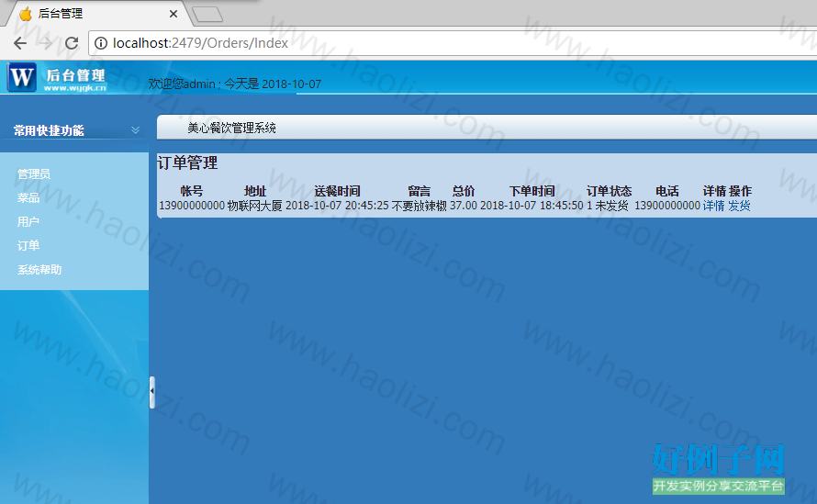This screenshot has width=817, height=504.
Task: Open 详情 link for the order
Action: pos(713,206)
